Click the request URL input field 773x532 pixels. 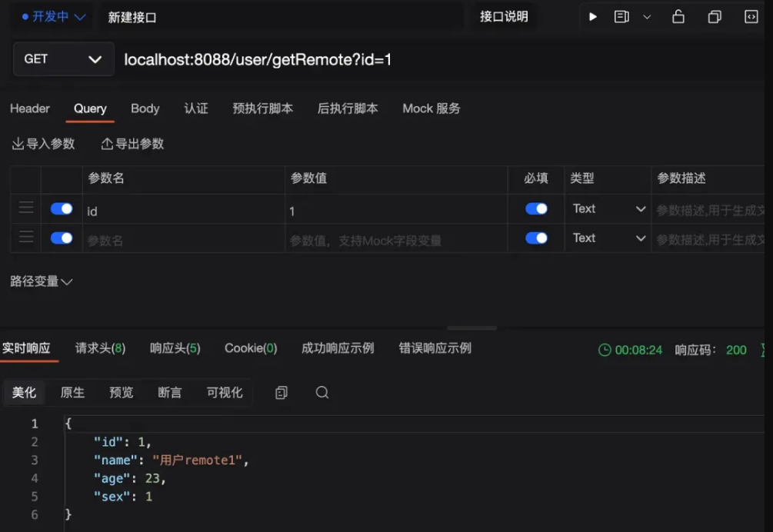point(438,60)
